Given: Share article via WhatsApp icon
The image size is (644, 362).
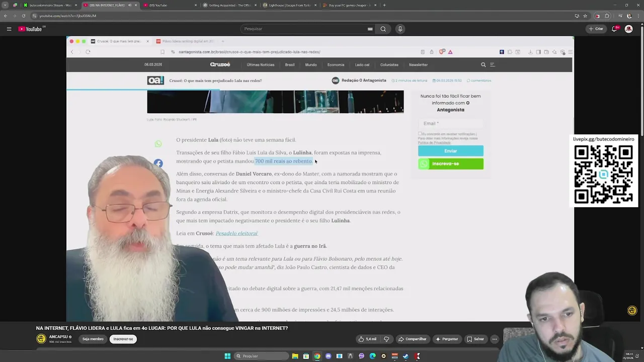Looking at the screenshot, I should (x=158, y=144).
